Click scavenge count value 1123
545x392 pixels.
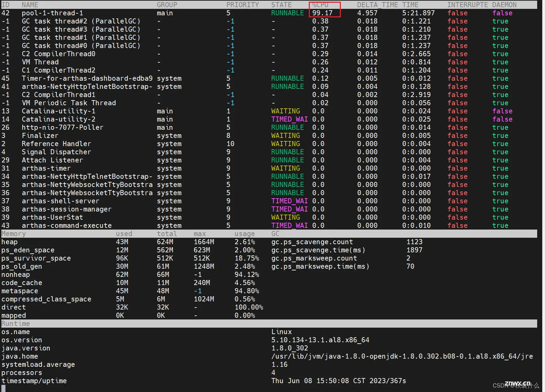[x=414, y=242]
